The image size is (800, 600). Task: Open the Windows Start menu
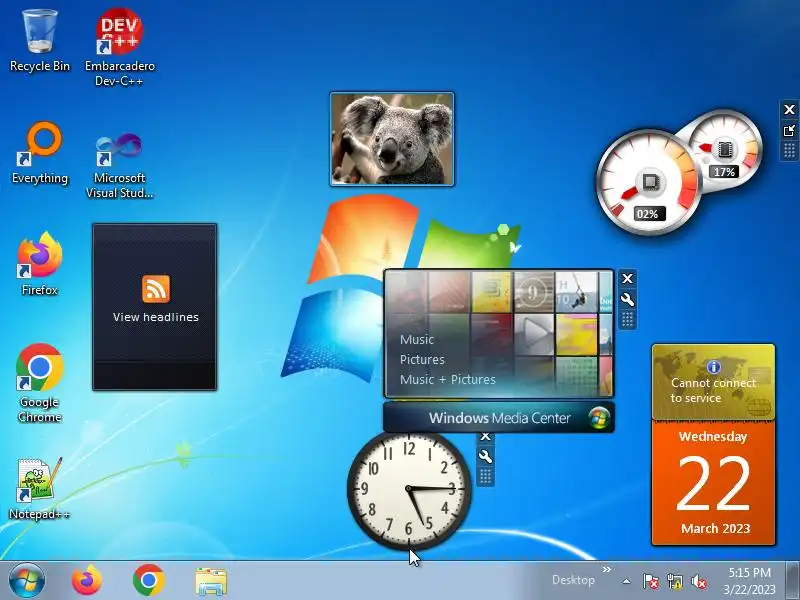27,581
